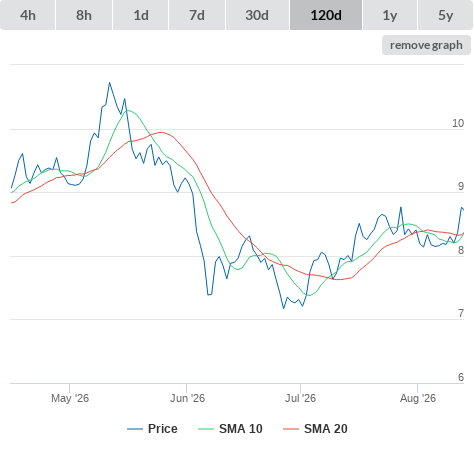Click the price peak in mid-May
The image size is (474, 455).
click(x=109, y=83)
